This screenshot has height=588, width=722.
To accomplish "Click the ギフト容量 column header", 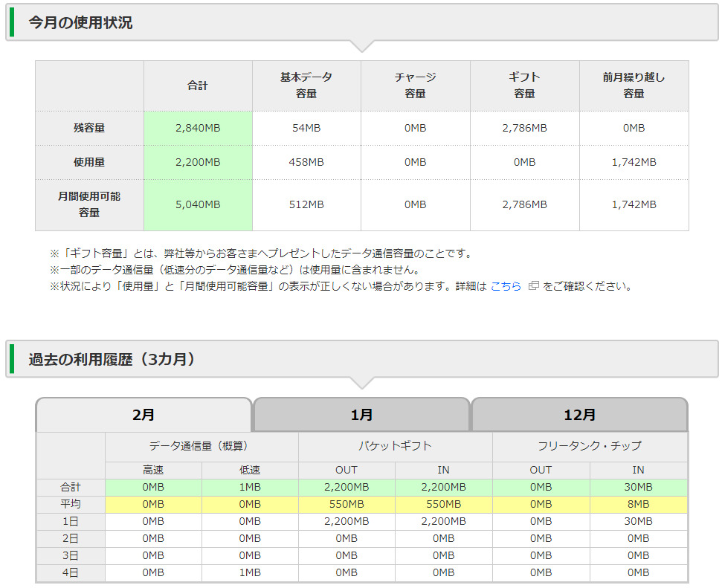I will coord(524,85).
